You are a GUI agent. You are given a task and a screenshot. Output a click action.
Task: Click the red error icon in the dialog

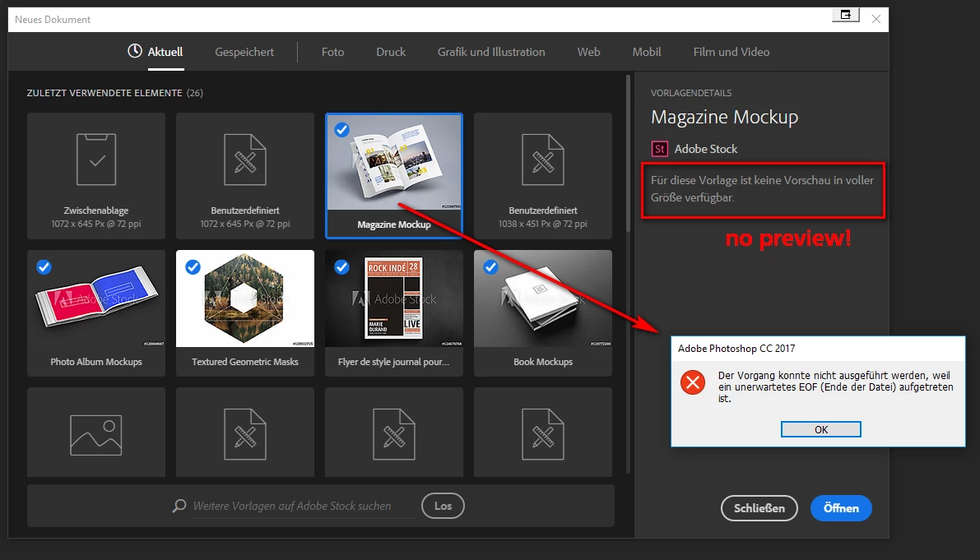[693, 382]
